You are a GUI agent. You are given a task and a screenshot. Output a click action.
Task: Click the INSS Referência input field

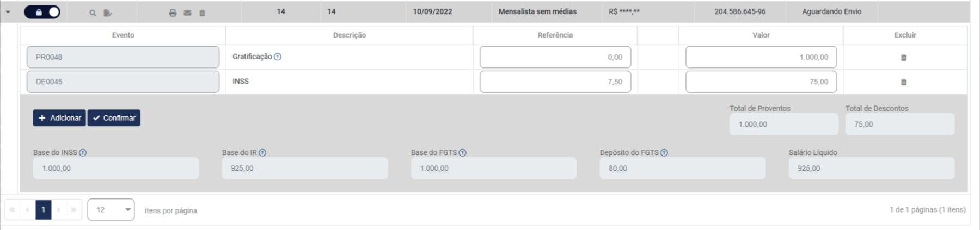coord(555,82)
